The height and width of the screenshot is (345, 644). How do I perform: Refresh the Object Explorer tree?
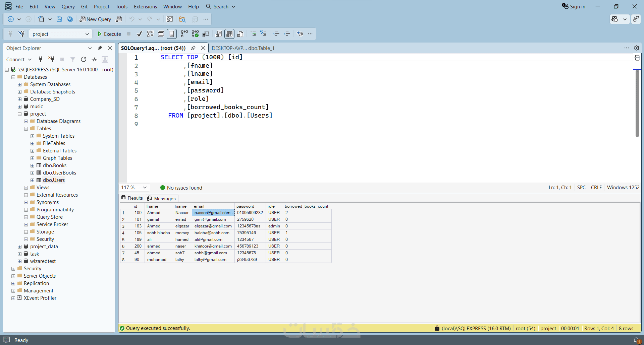(84, 59)
